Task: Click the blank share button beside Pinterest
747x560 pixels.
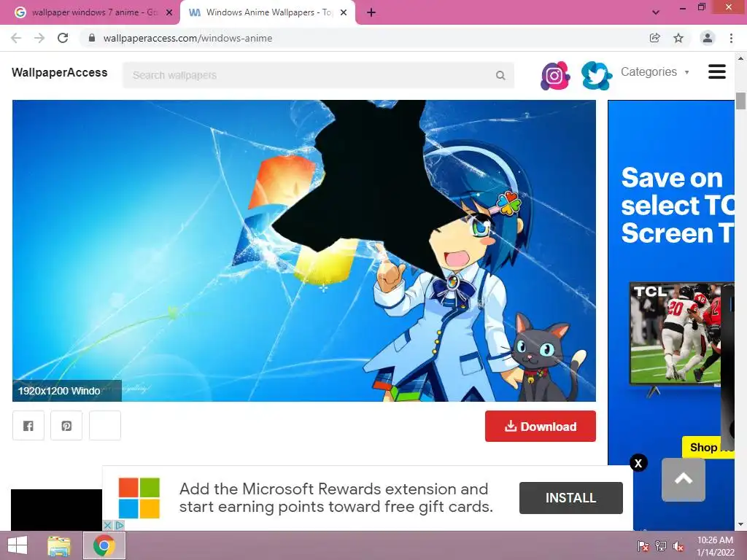Action: pyautogui.click(x=105, y=426)
